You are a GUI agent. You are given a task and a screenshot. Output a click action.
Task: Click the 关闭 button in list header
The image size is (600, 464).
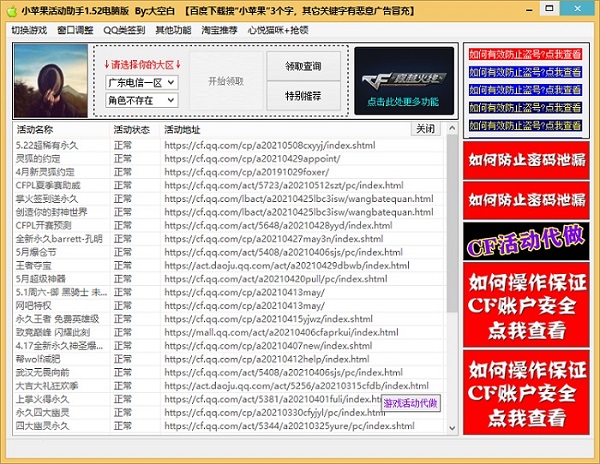coord(426,129)
